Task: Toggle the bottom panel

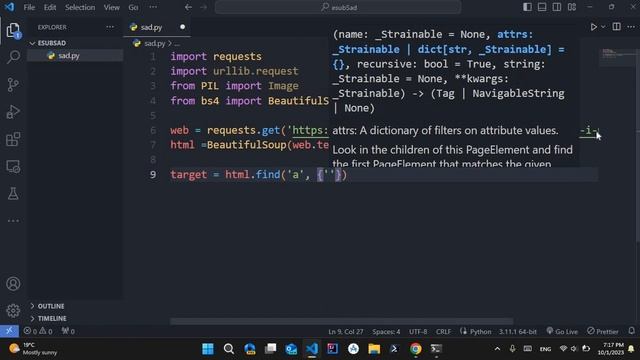Action: 542,7
